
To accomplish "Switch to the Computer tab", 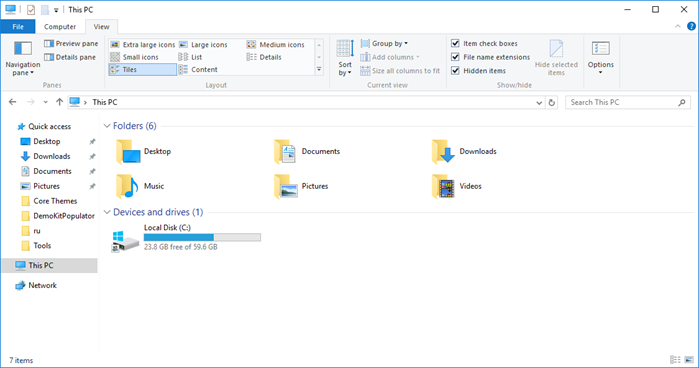I will coord(60,27).
